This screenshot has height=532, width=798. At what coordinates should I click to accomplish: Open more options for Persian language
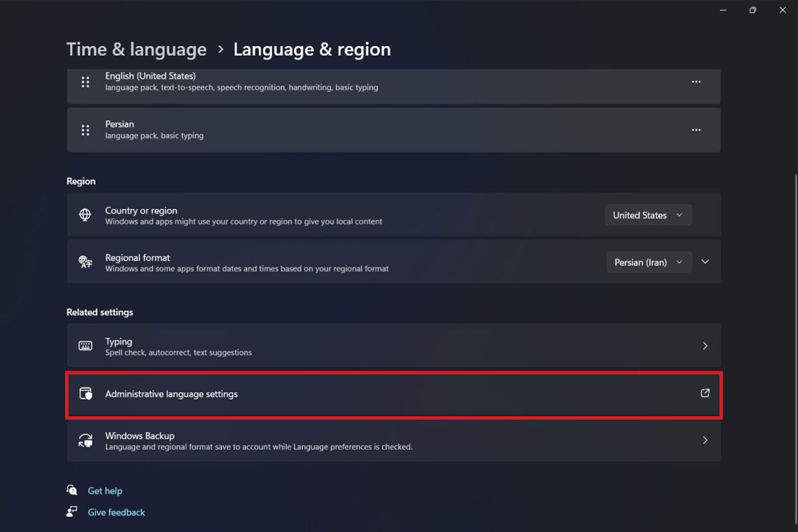click(696, 130)
